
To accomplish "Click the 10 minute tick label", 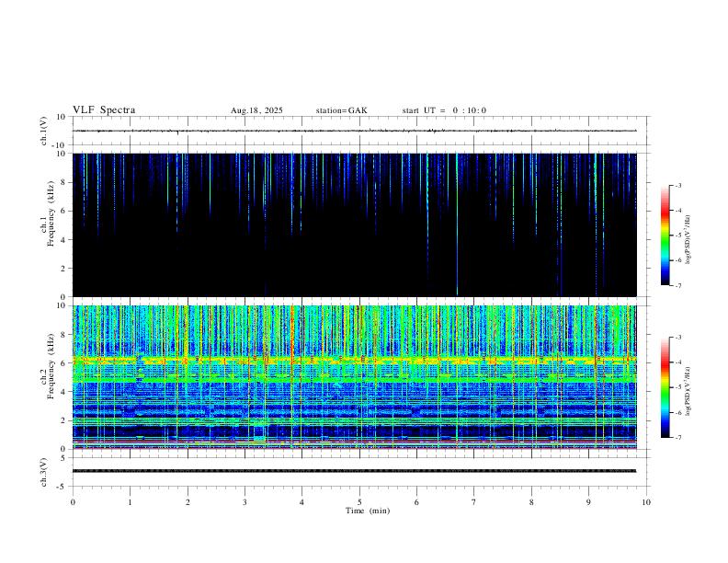I will (x=646, y=502).
